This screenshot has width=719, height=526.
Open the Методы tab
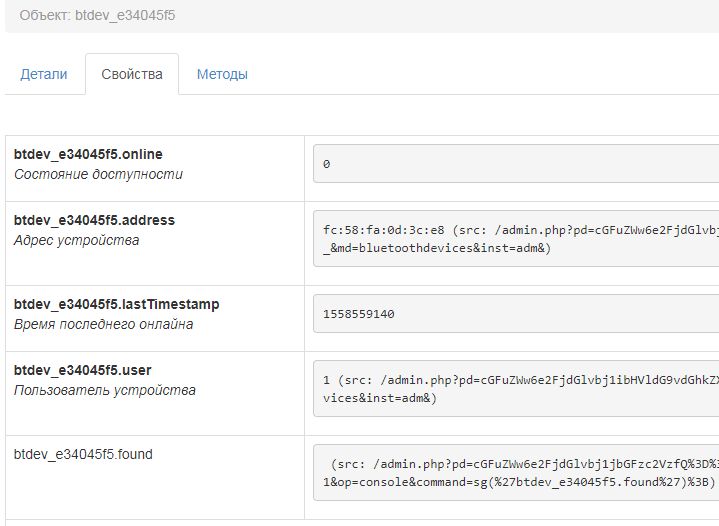tap(222, 74)
